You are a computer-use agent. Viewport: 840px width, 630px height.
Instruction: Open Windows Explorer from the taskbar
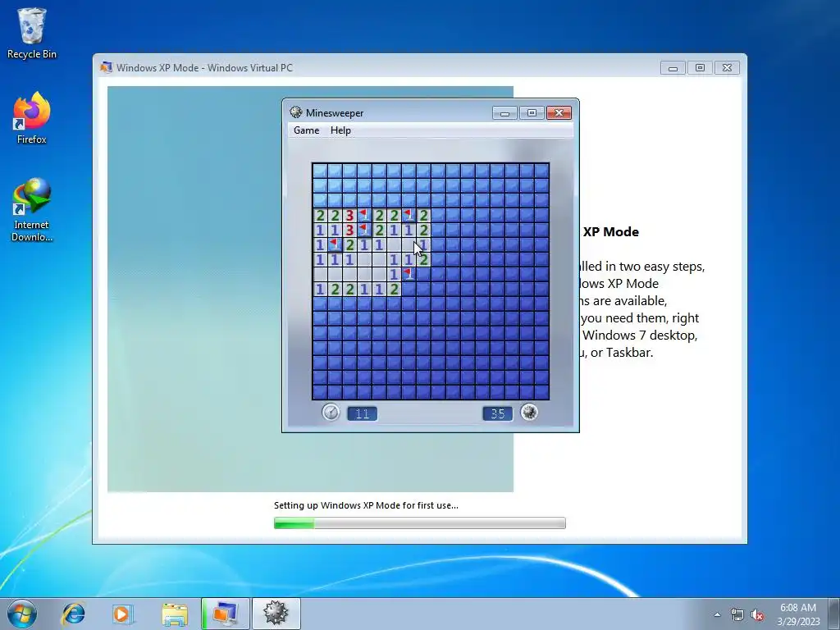click(175, 614)
